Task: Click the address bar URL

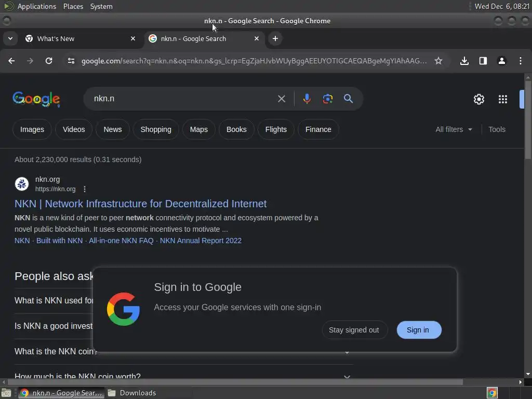Action: point(254,61)
